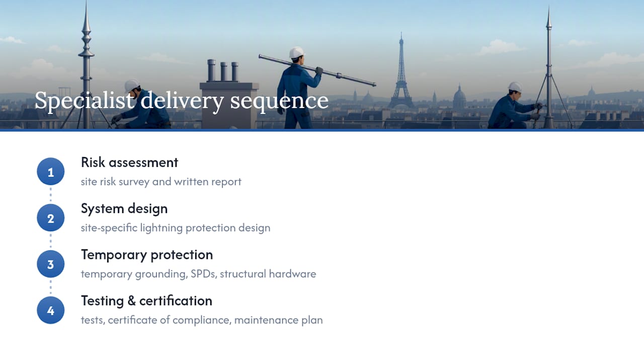
Task: Select the System design heading
Action: click(x=124, y=209)
